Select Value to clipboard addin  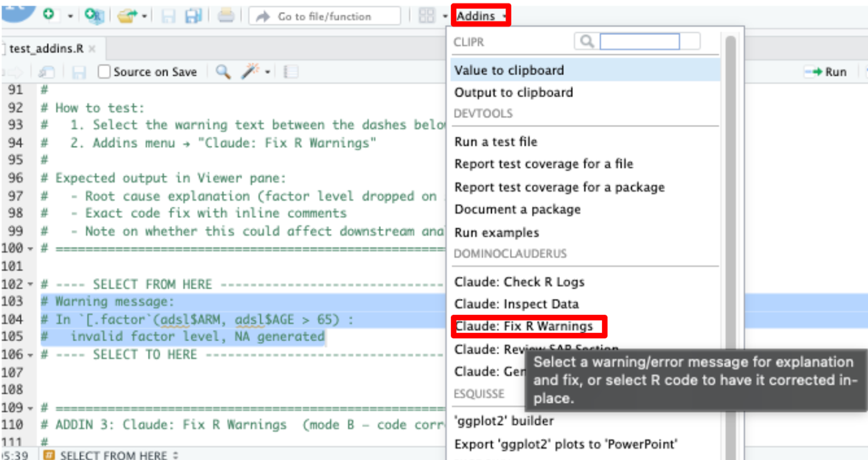pyautogui.click(x=585, y=70)
